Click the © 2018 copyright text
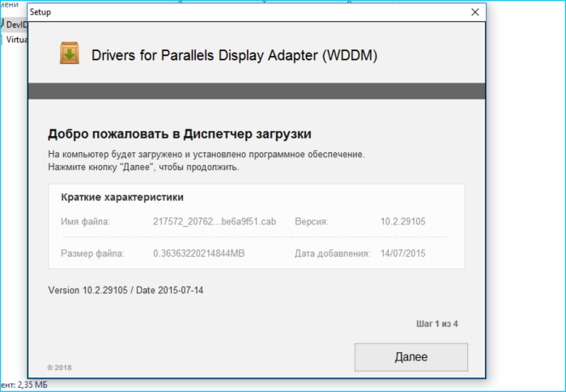Image resolution: width=566 pixels, height=392 pixels. (x=60, y=368)
